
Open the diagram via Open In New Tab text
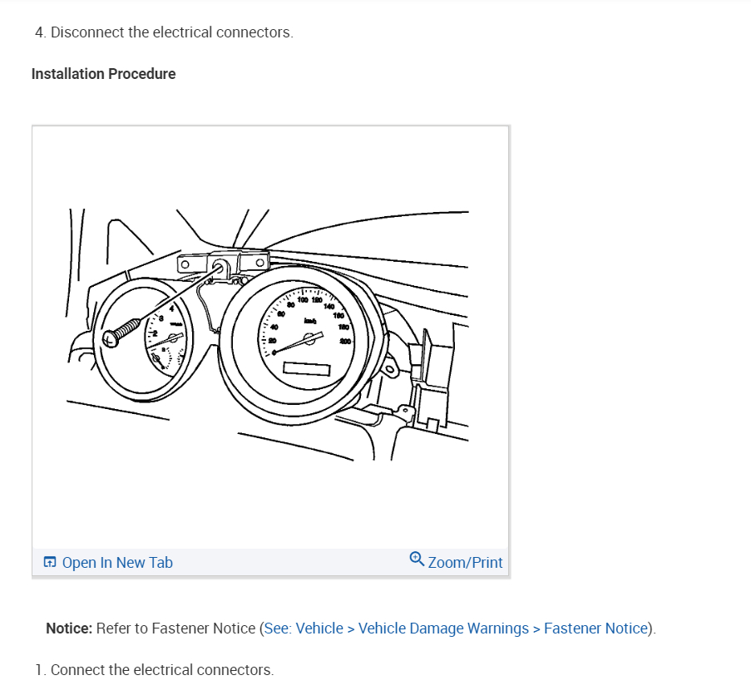pyautogui.click(x=117, y=563)
